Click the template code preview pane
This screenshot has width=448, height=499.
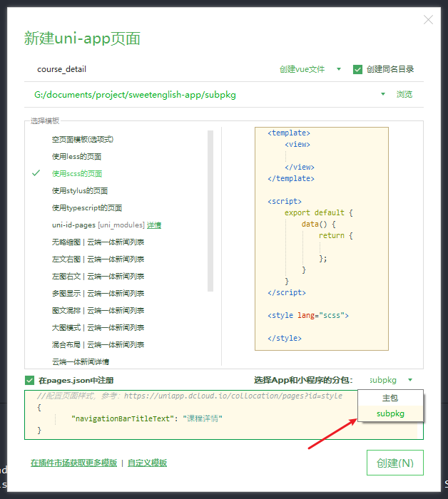coord(322,239)
